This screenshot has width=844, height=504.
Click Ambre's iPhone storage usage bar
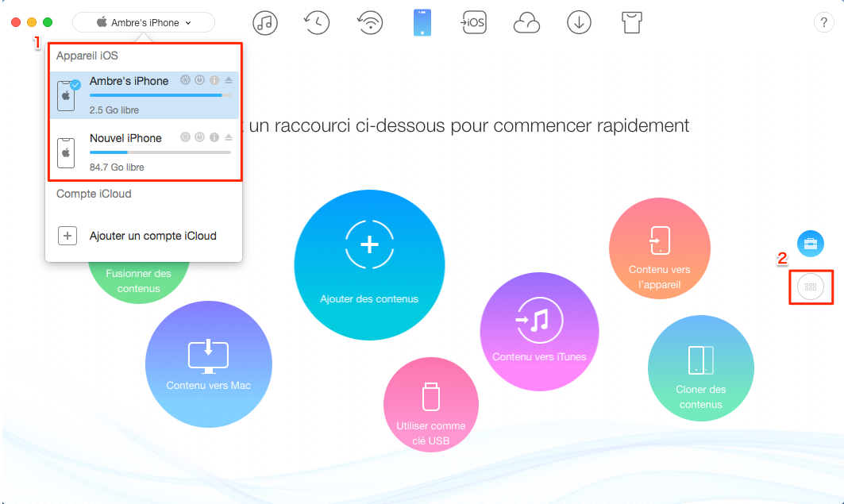pyautogui.click(x=160, y=95)
